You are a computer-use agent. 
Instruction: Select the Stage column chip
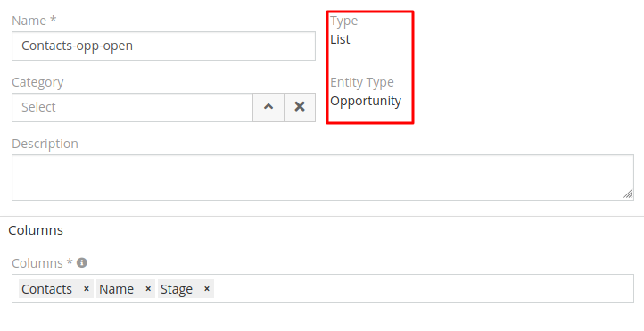pos(177,289)
